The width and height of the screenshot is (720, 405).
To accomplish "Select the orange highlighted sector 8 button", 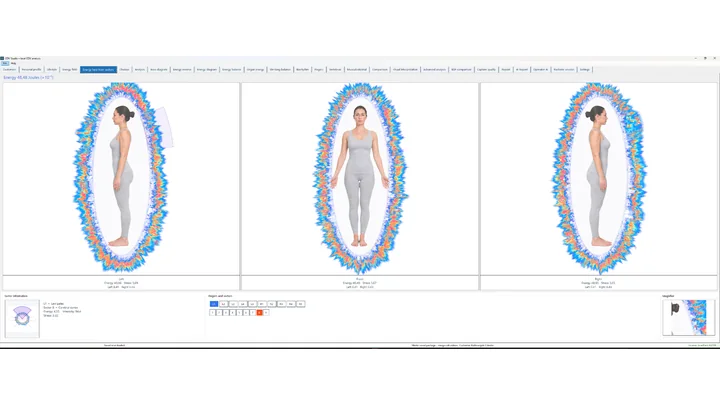I will point(259,313).
